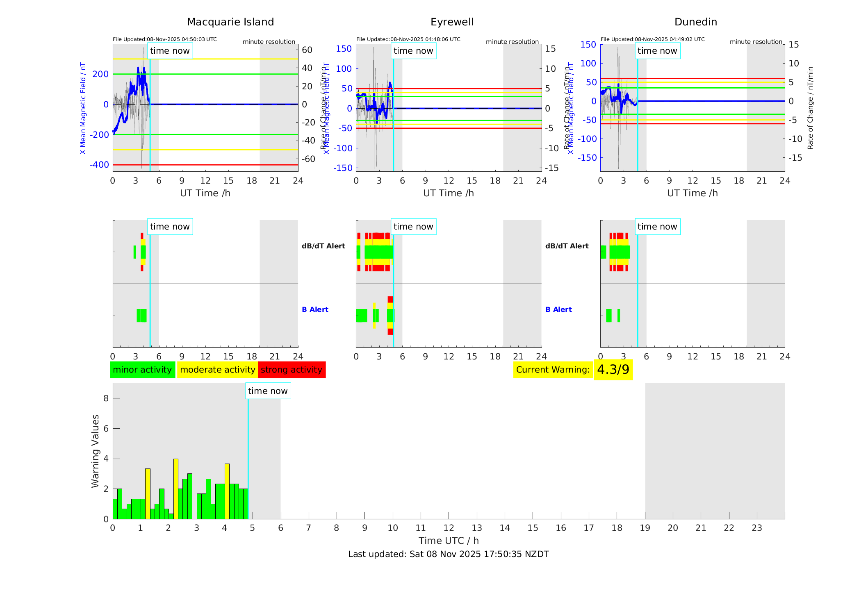Click the Macquarie Island File Updated timestamp

(165, 39)
